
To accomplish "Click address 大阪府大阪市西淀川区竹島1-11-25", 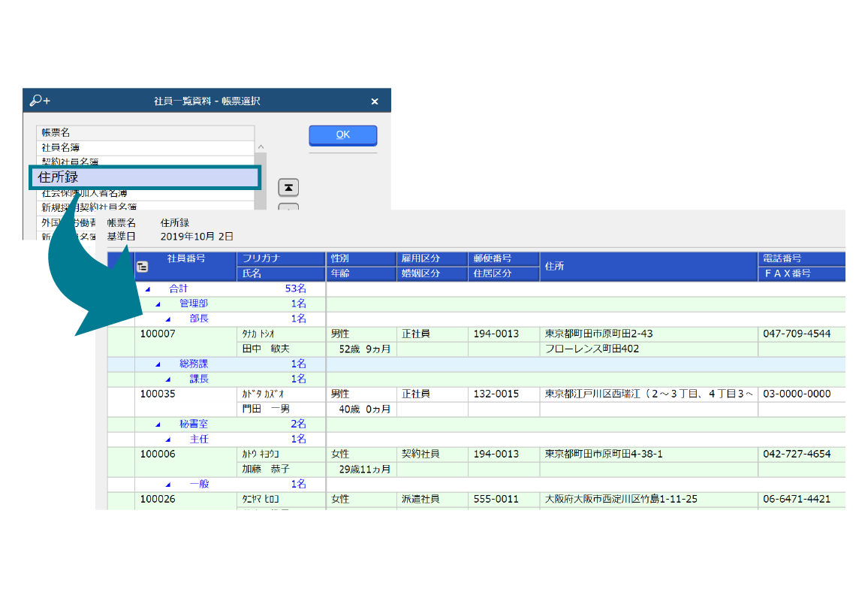I will [x=621, y=500].
